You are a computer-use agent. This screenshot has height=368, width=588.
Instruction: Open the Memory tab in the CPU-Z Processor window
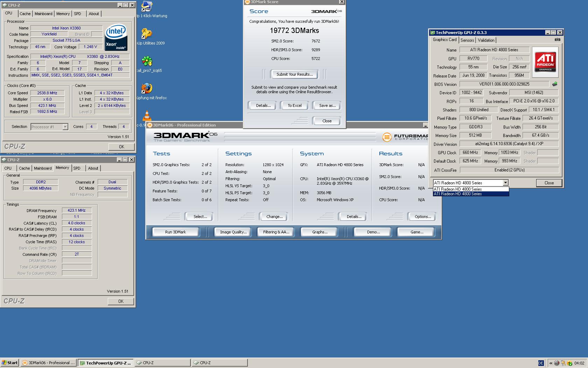(63, 14)
